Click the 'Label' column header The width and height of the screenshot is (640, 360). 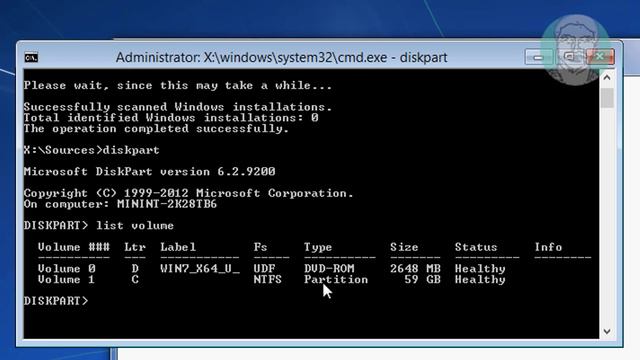pos(178,247)
